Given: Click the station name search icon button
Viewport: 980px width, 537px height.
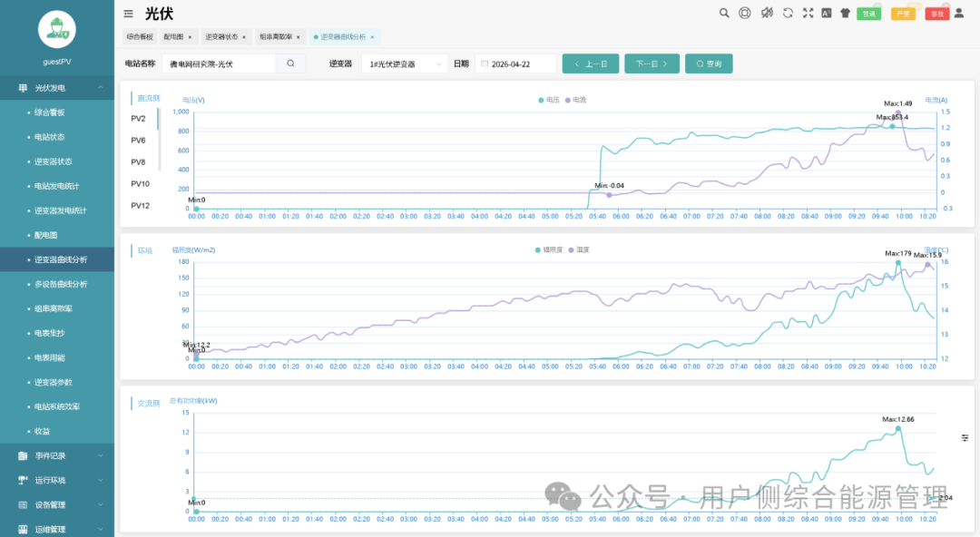Looking at the screenshot, I should [290, 63].
